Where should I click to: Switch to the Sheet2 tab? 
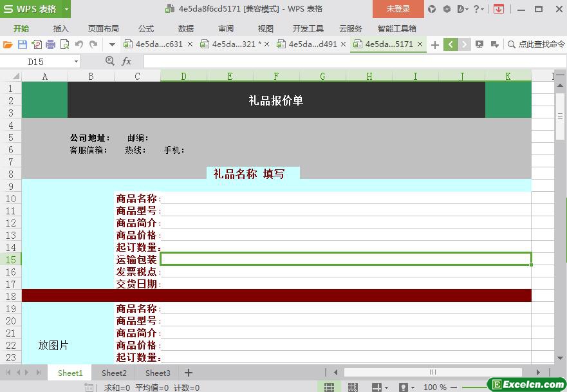click(x=114, y=373)
